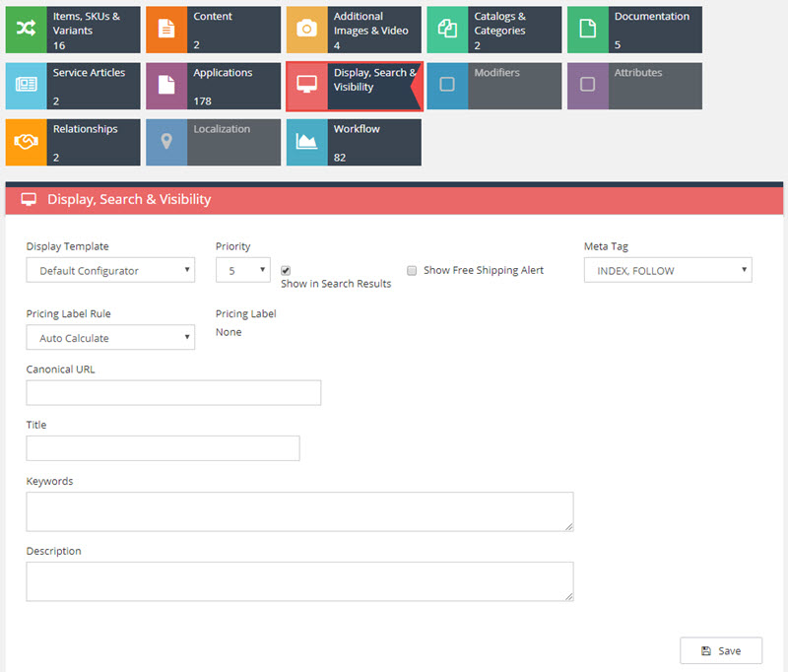Click the newspaper icon for Service Articles
The height and width of the screenshot is (672, 788).
pos(27,85)
